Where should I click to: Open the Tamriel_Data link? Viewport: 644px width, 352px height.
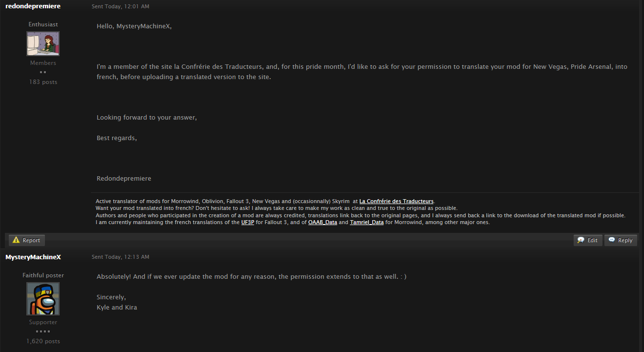coord(366,223)
